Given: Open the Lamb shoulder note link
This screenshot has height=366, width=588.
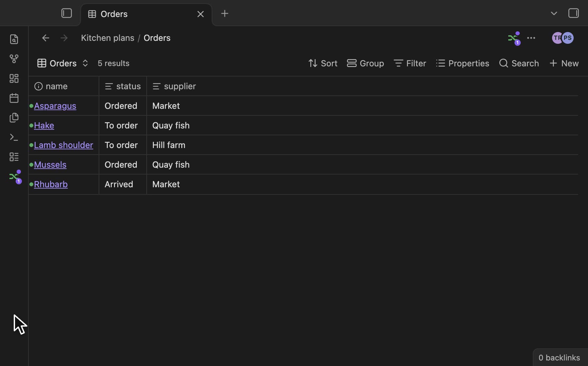Looking at the screenshot, I should 64,145.
